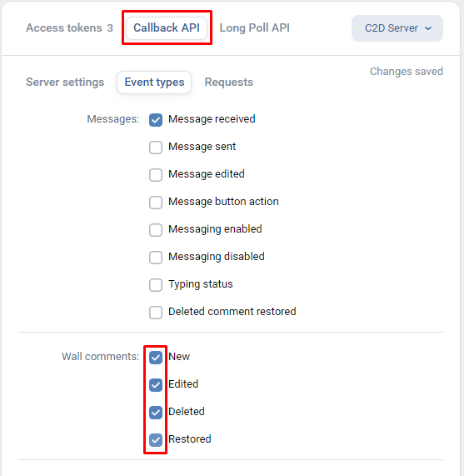The width and height of the screenshot is (464, 476).
Task: Check the Messaging disabled option
Action: pos(156,258)
